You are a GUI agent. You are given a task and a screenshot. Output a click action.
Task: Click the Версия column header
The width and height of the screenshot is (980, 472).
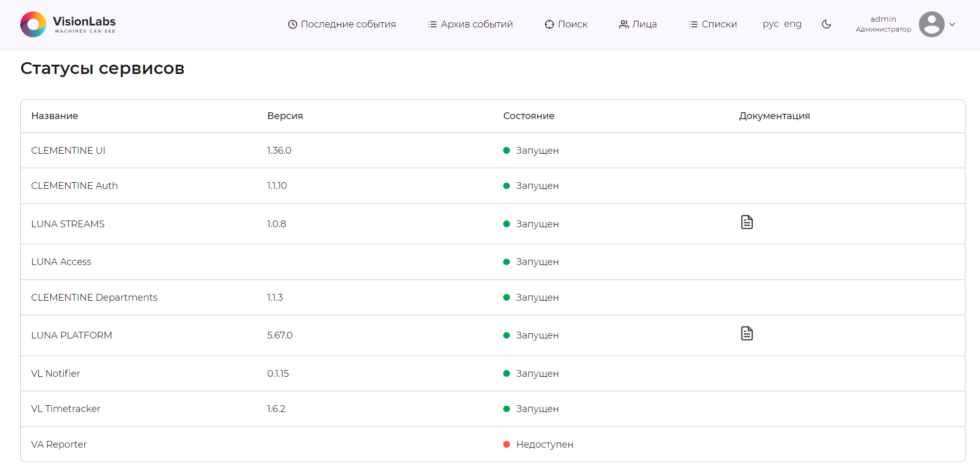285,116
